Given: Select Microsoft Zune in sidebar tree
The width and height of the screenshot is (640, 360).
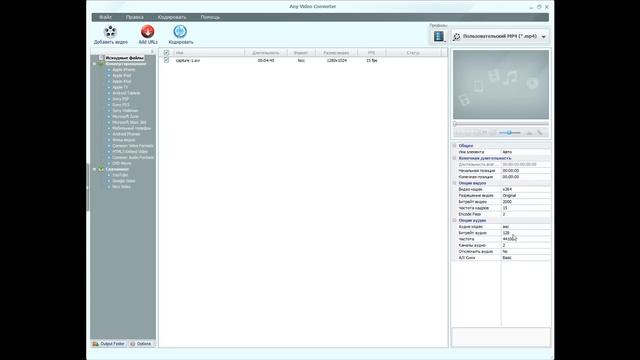Looking at the screenshot, I should 125,116.
